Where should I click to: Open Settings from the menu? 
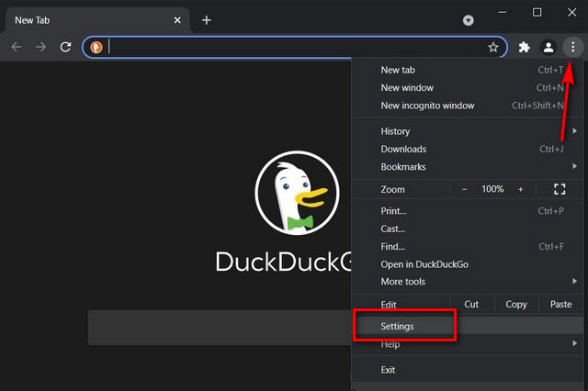(x=468, y=326)
